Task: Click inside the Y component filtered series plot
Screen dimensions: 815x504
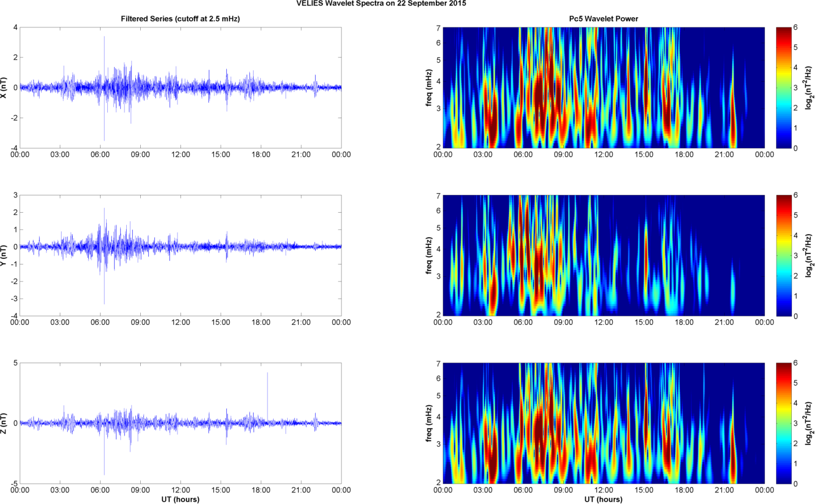Action: 180,255
